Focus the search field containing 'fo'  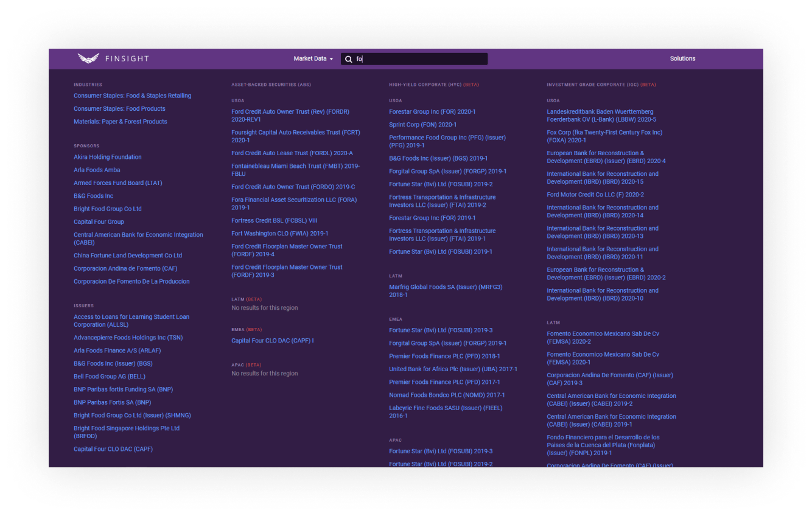414,59
